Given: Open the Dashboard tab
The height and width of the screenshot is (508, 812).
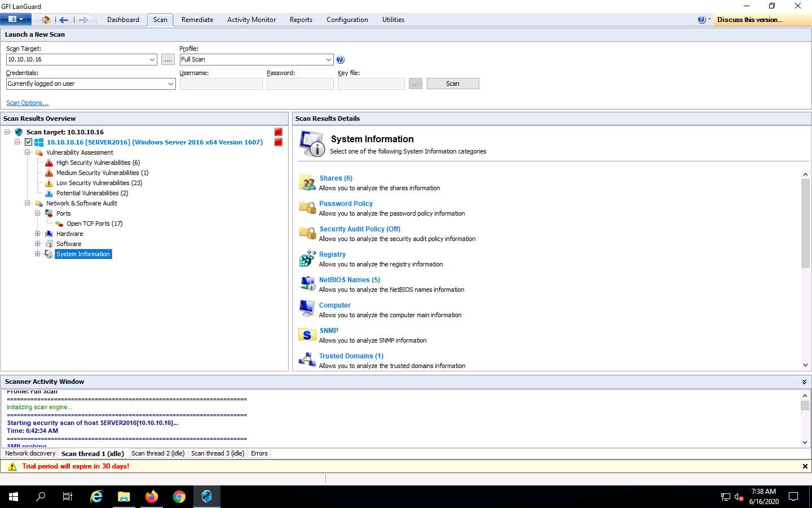Looking at the screenshot, I should click(x=123, y=20).
